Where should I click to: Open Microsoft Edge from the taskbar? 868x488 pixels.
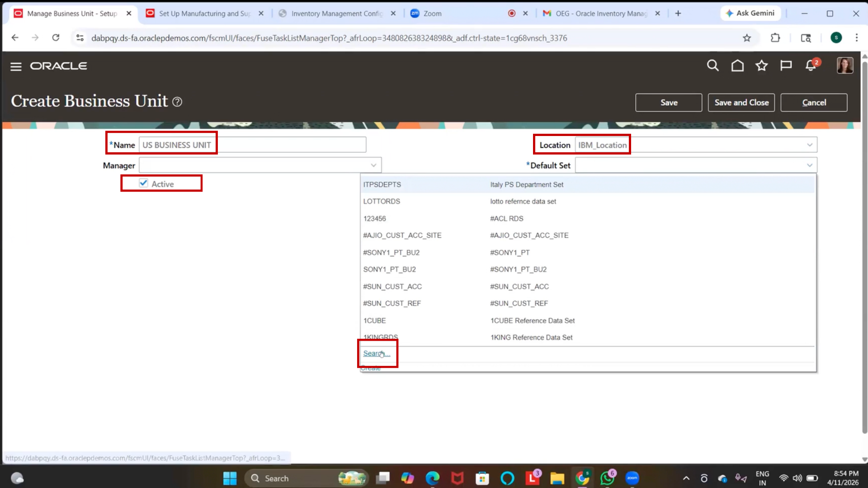432,478
